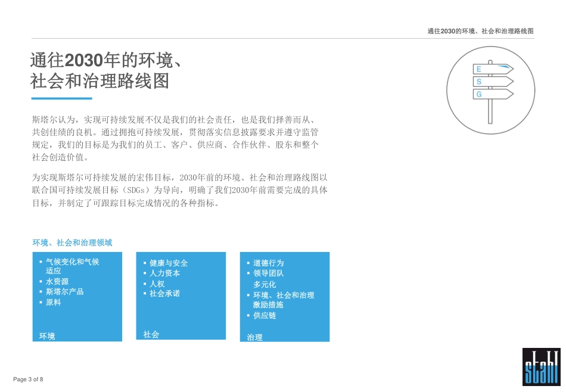Click the paragraph starting 斯塔尔认为

(x=175, y=138)
